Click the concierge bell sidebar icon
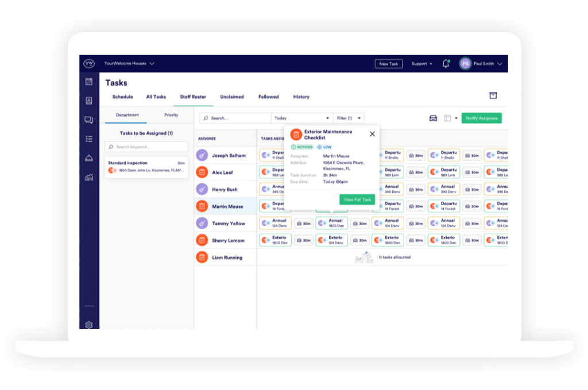The height and width of the screenshot is (390, 588). [x=89, y=158]
